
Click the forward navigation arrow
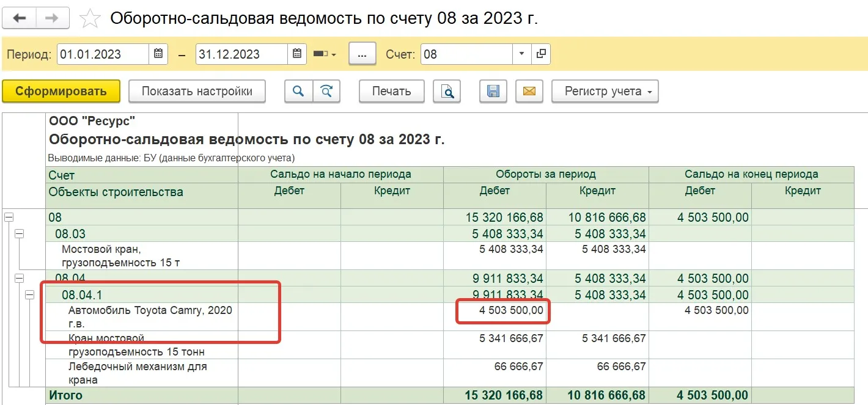(53, 18)
